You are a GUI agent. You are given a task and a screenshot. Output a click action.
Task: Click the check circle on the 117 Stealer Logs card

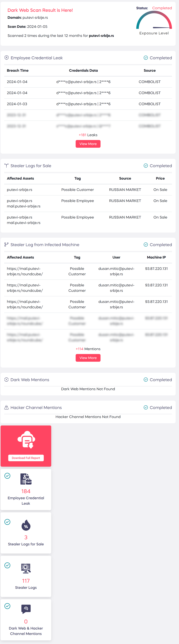click(7, 565)
